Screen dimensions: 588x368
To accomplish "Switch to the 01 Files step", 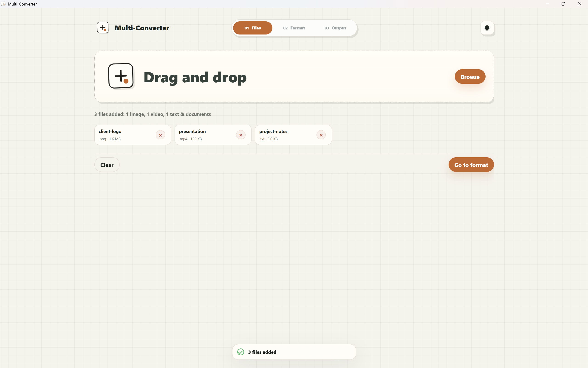I will [x=252, y=28].
